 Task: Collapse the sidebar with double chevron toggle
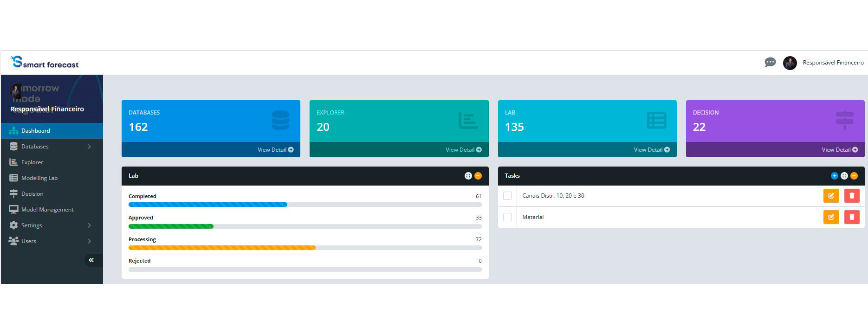tap(91, 260)
